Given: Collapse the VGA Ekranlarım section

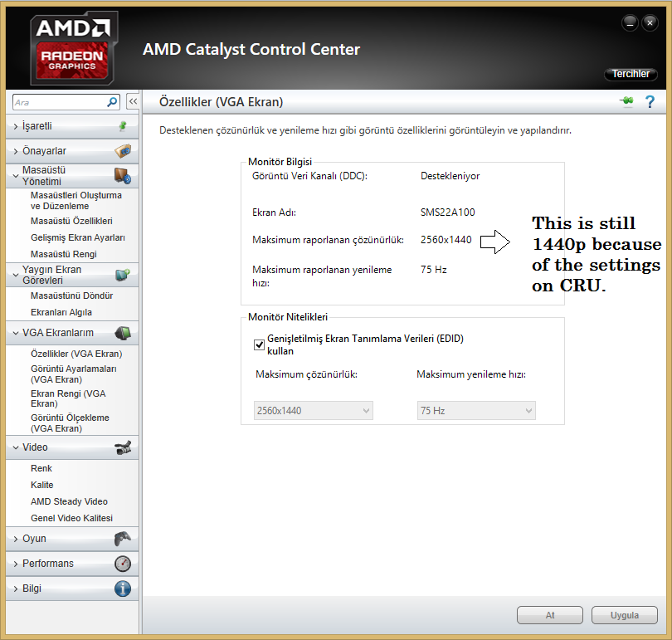Looking at the screenshot, I should (16, 333).
